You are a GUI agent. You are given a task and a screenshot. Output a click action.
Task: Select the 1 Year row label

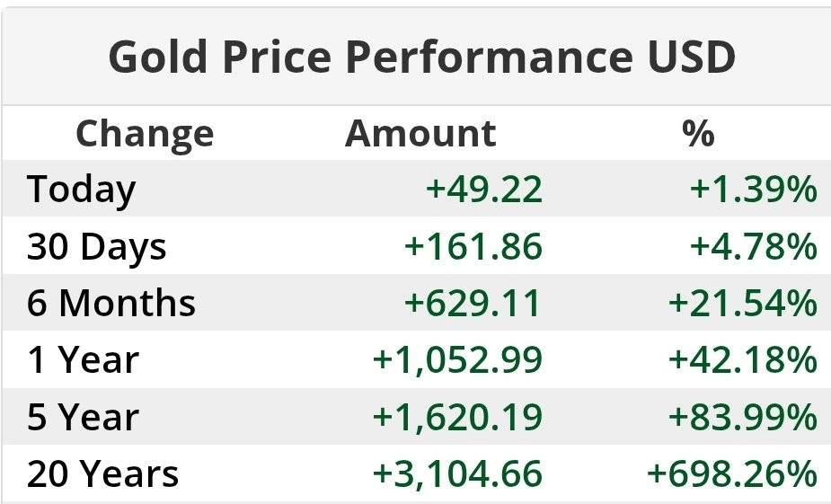[x=83, y=360]
